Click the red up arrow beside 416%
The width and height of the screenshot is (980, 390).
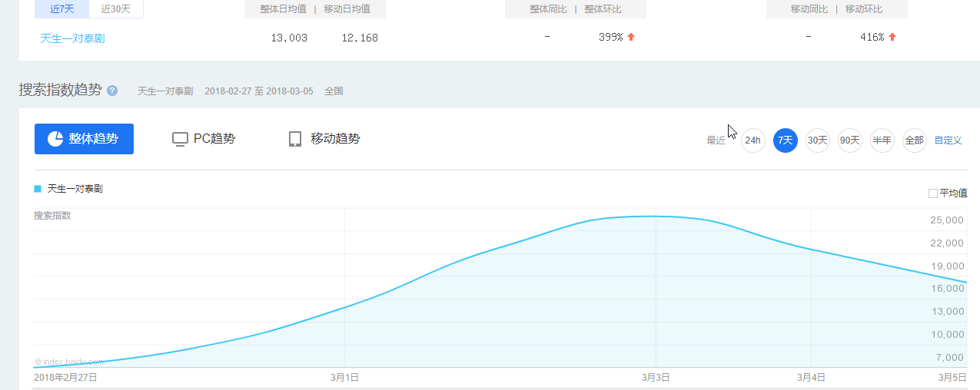tap(892, 37)
